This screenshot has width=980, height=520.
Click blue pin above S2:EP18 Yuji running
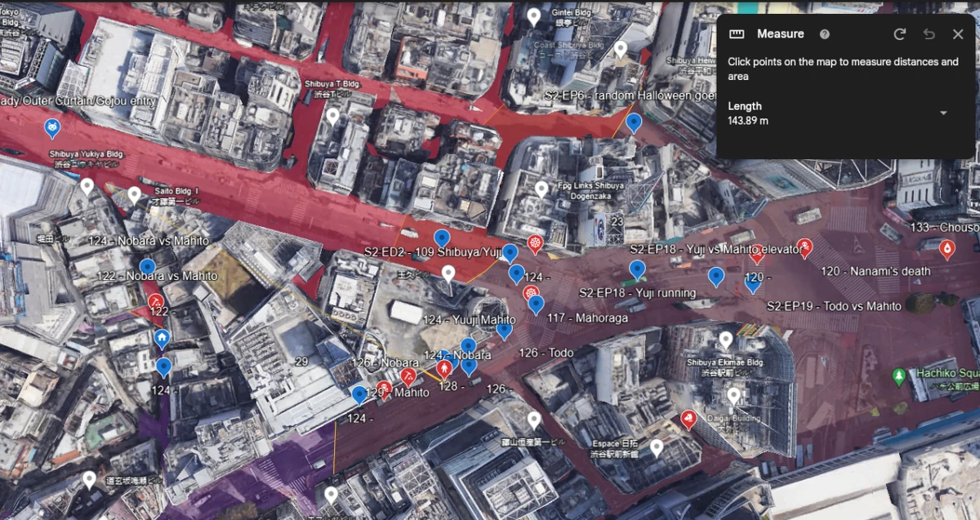(x=637, y=270)
